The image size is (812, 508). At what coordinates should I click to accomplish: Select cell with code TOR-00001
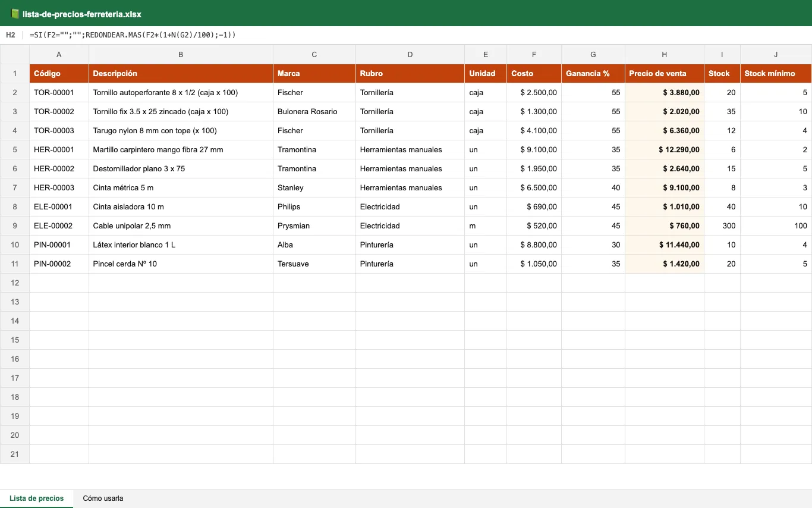[59, 93]
